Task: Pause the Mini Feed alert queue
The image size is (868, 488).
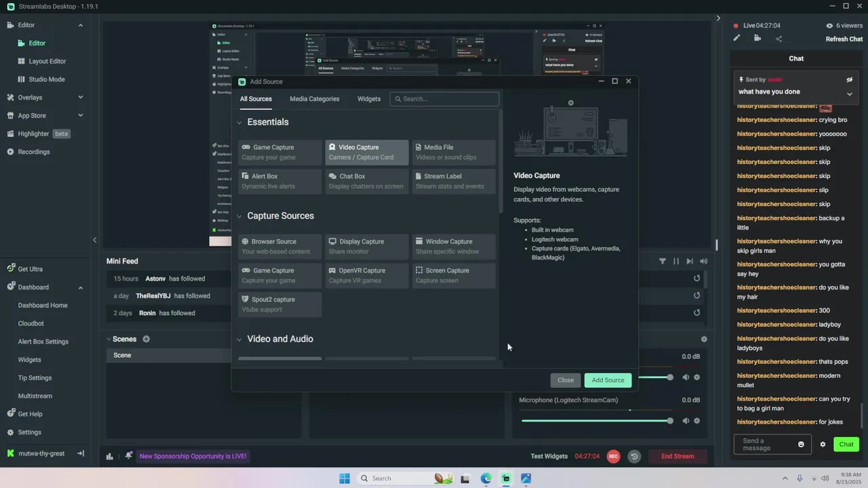Action: click(676, 261)
